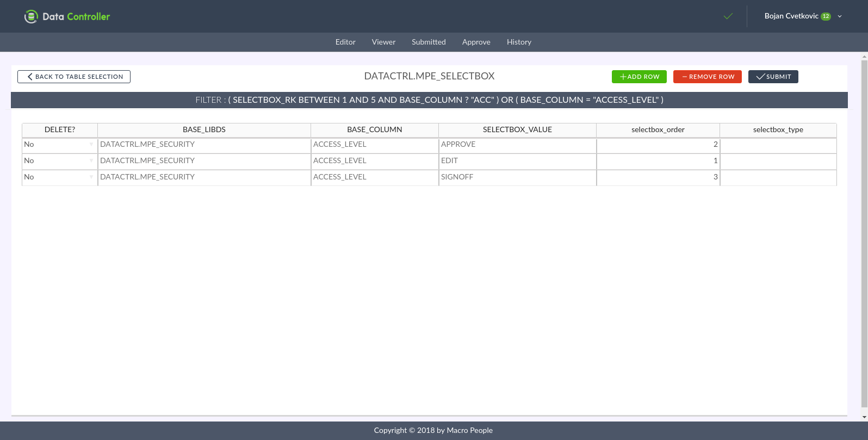Image resolution: width=868 pixels, height=440 pixels.
Task: Select the SELECTBOX_VALUE cell containing EDIT
Action: (517, 161)
